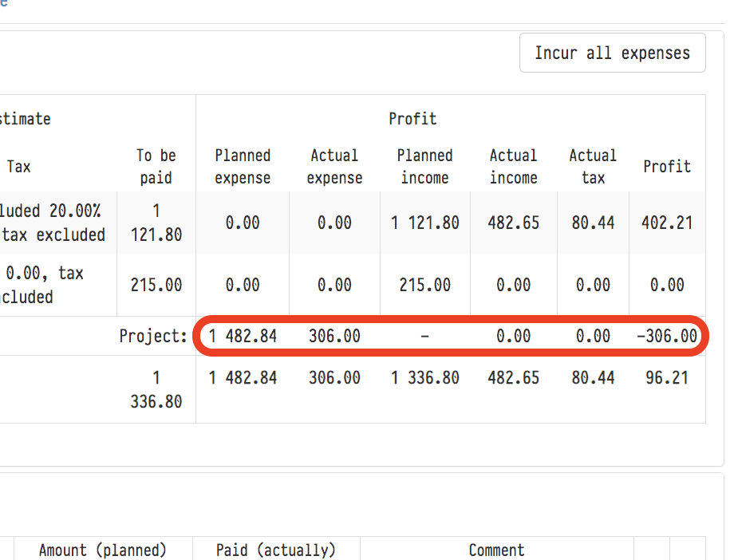
Task: Select the 215.00 planned income cell
Action: [x=424, y=285]
